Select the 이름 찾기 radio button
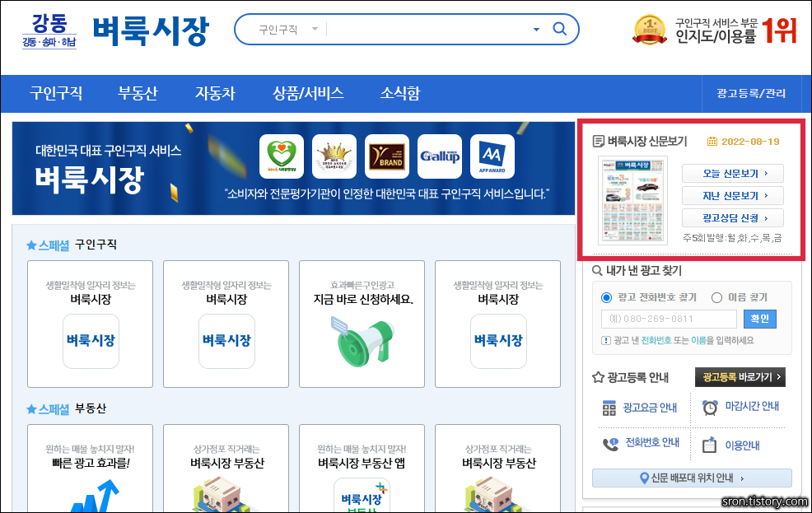Screen dimensions: 812x513 [716, 297]
